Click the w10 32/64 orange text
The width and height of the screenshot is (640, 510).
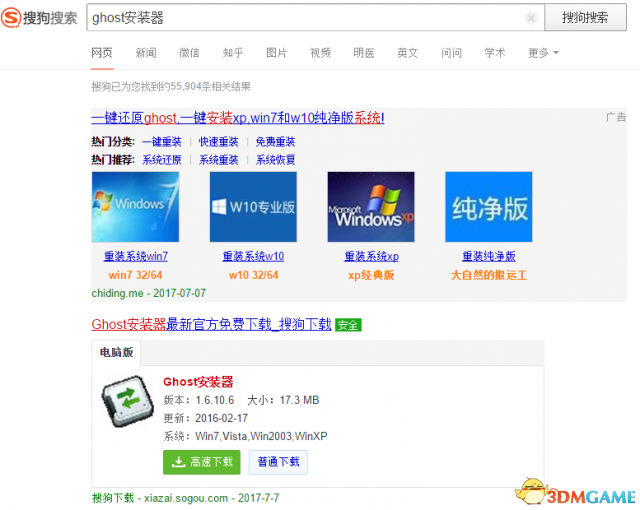253,275
